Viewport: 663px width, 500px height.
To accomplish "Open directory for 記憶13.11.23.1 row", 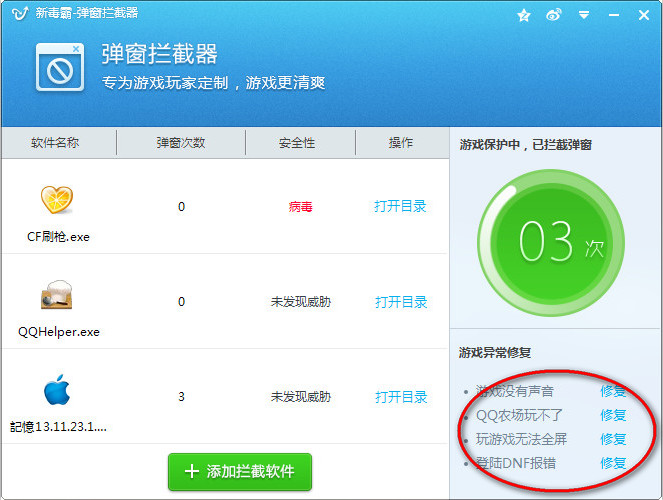I will click(x=401, y=397).
